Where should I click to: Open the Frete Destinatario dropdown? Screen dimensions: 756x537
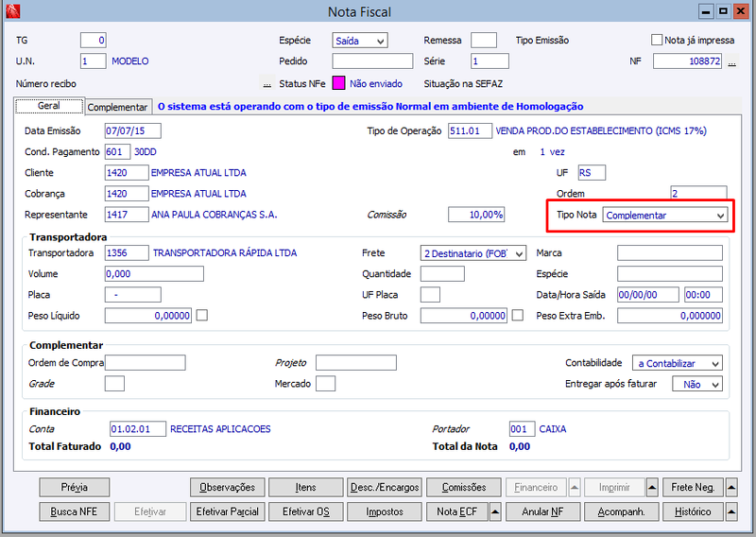473,253
